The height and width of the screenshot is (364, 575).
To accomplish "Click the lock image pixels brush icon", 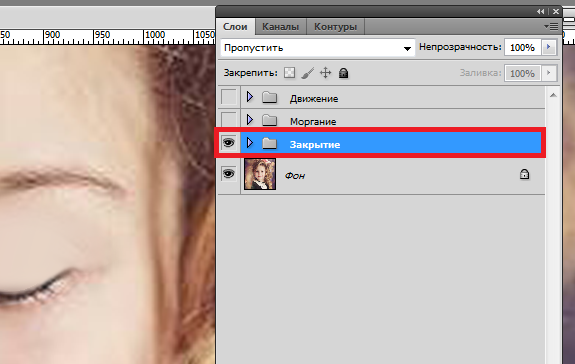I will point(308,73).
